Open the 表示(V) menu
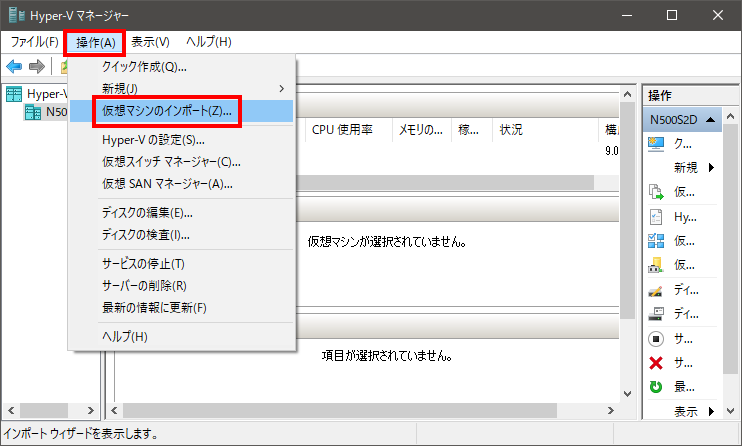742x446 pixels. point(150,42)
